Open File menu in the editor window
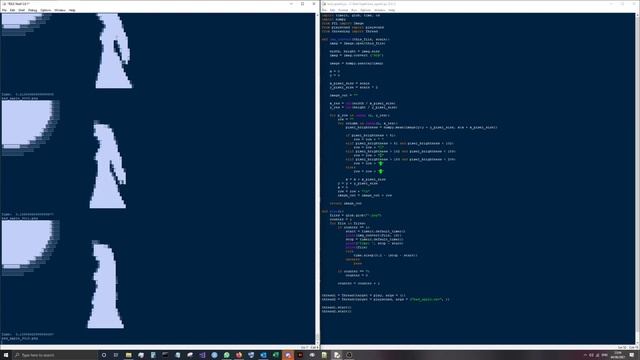Viewport: 640px width, 360px height. [x=325, y=10]
